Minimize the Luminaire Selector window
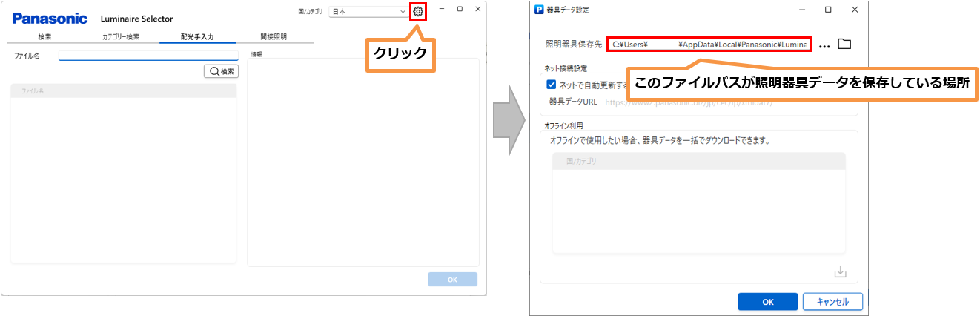980x316 pixels. 442,9
